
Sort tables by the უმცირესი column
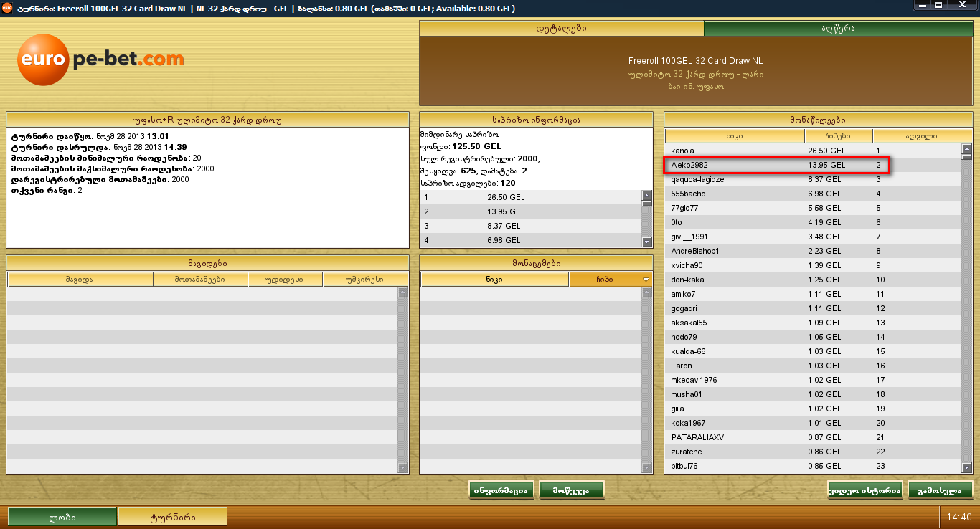point(365,280)
